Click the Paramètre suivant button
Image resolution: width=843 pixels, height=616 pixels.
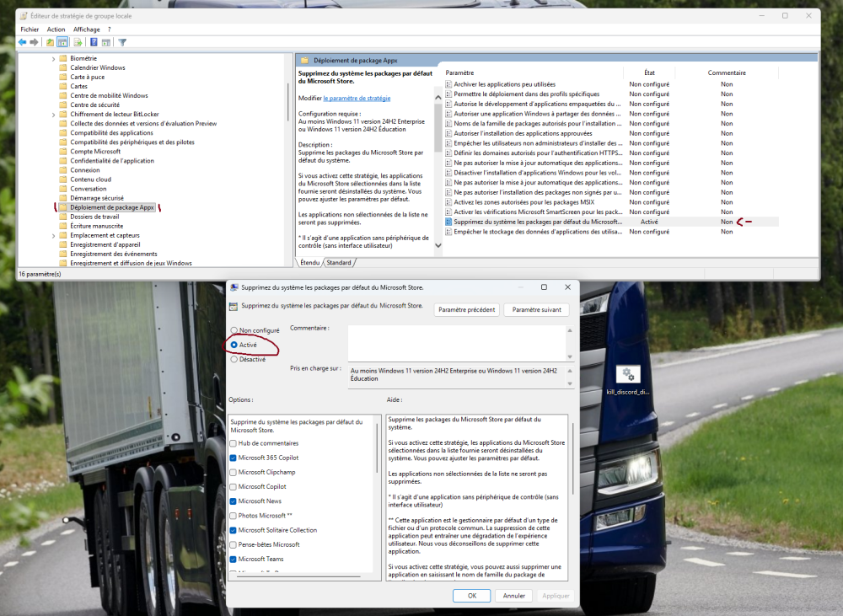pos(536,310)
